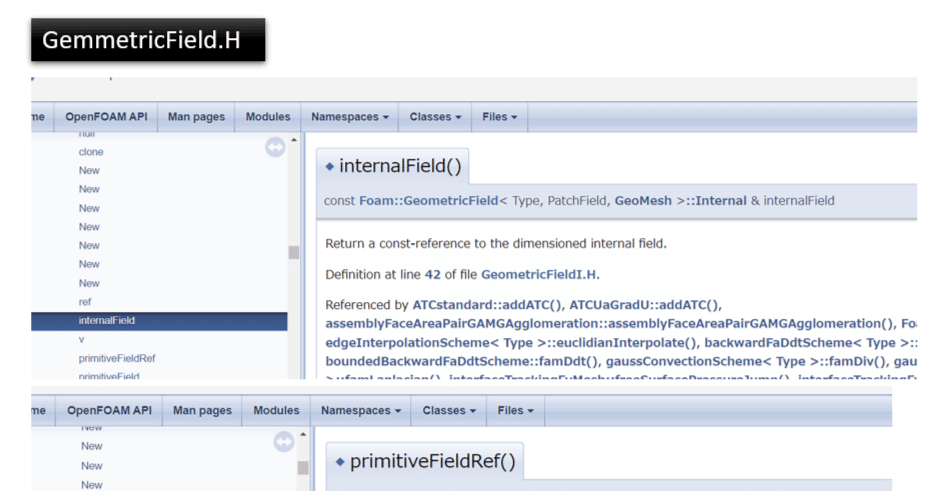Click the diamond permalink icon beside internalField()
The width and height of the screenshot is (938, 491).
pyautogui.click(x=330, y=166)
